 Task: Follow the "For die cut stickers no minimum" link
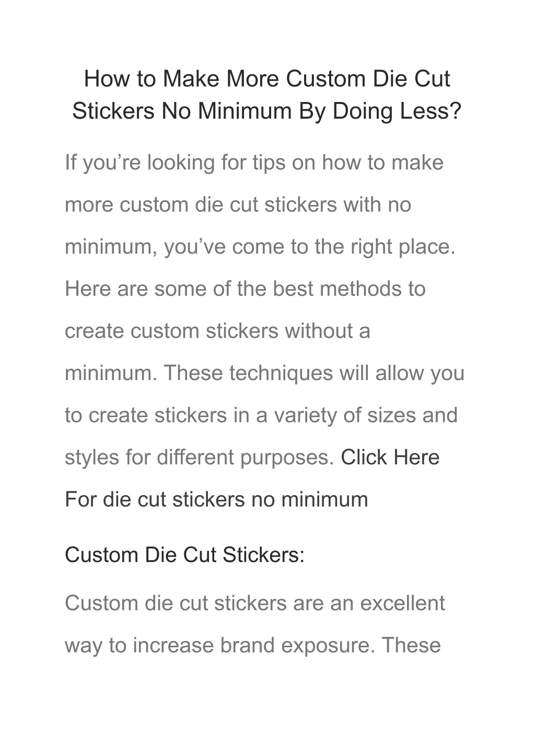216,499
